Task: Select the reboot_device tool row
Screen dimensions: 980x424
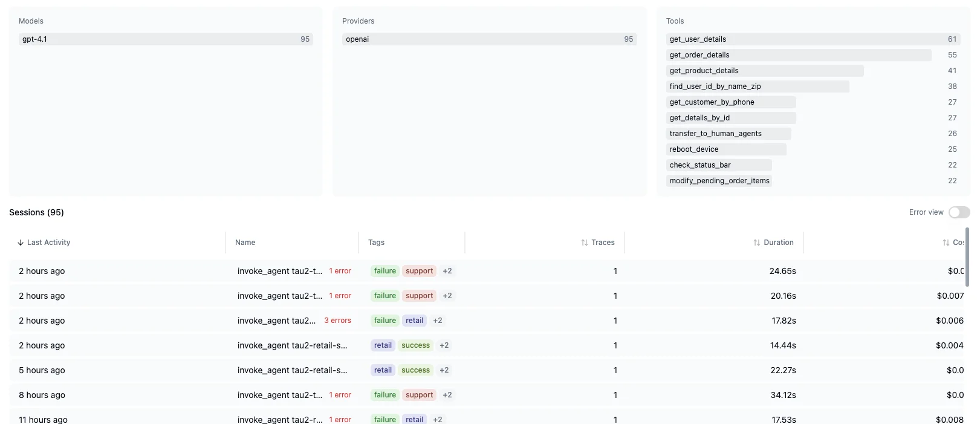Action: click(x=813, y=149)
